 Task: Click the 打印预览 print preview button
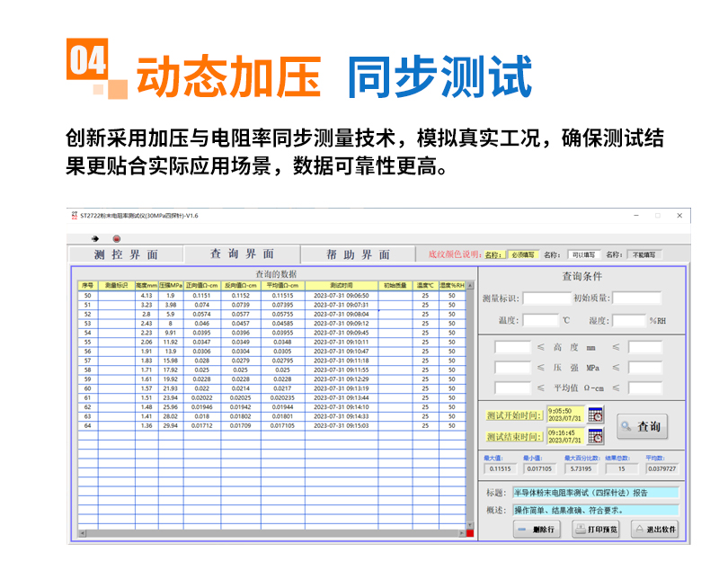[x=596, y=530]
